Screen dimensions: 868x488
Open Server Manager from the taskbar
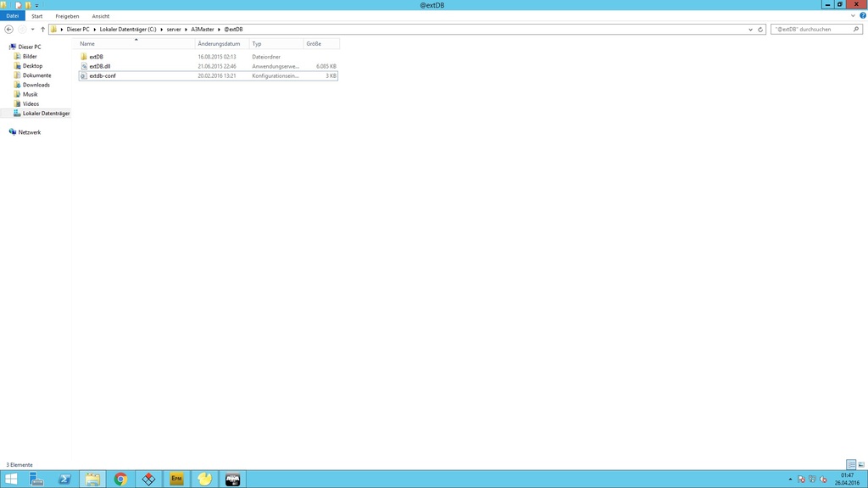(36, 480)
